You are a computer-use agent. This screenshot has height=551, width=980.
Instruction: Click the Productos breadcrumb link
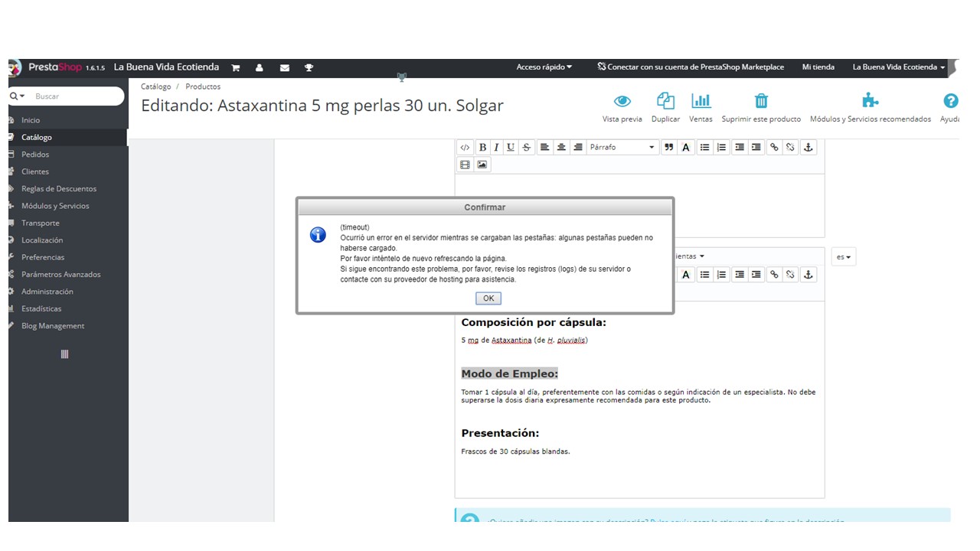pos(203,87)
